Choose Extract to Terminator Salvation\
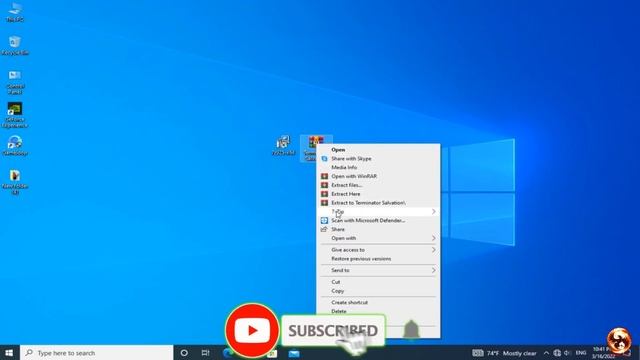Image resolution: width=640 pixels, height=360 pixels. 378,203
